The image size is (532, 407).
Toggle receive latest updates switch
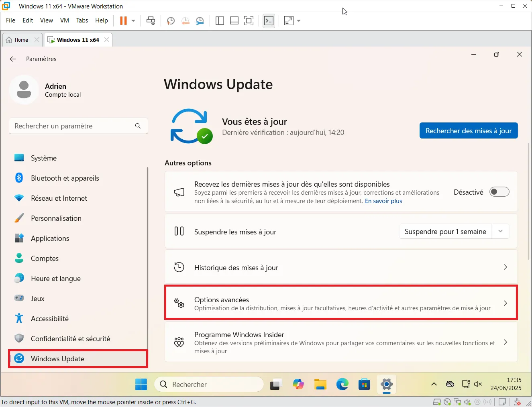pyautogui.click(x=499, y=192)
